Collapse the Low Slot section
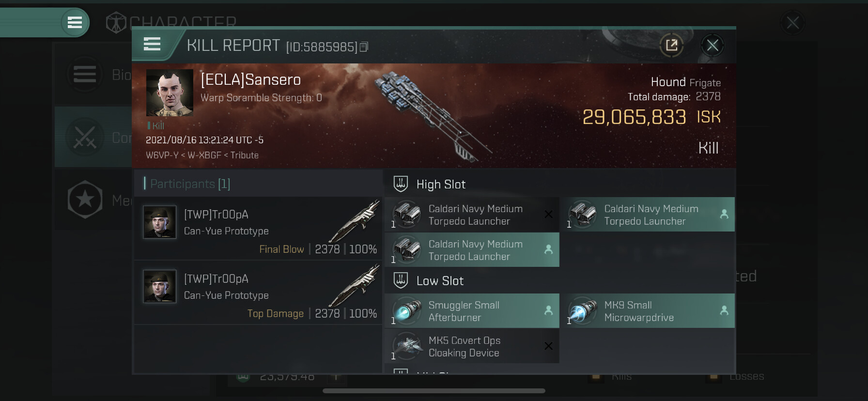 click(440, 281)
